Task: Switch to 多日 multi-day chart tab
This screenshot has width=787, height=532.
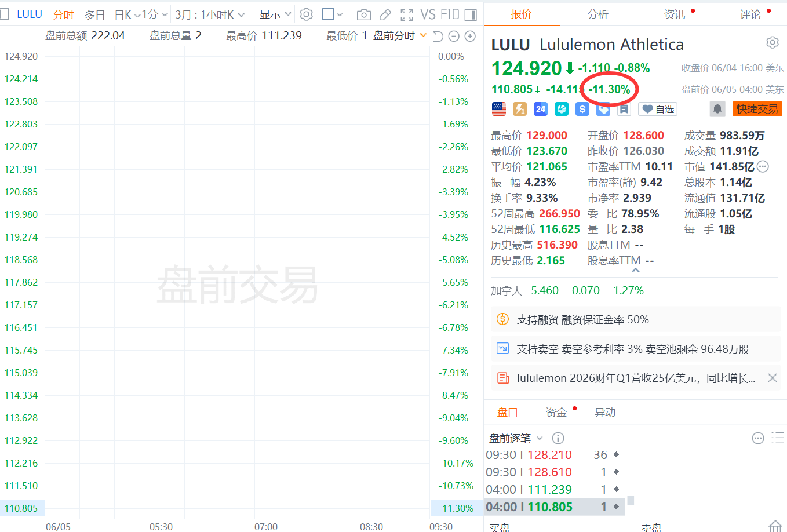Action: (95, 14)
